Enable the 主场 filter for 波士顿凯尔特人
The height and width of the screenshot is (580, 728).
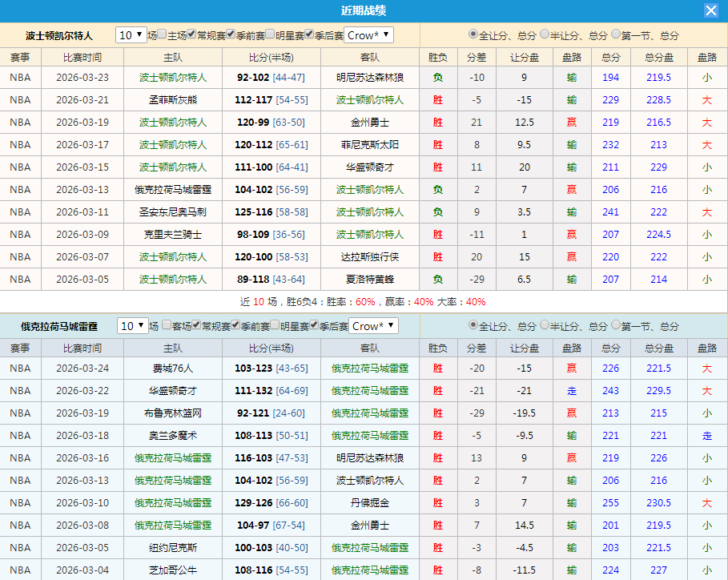coord(160,35)
